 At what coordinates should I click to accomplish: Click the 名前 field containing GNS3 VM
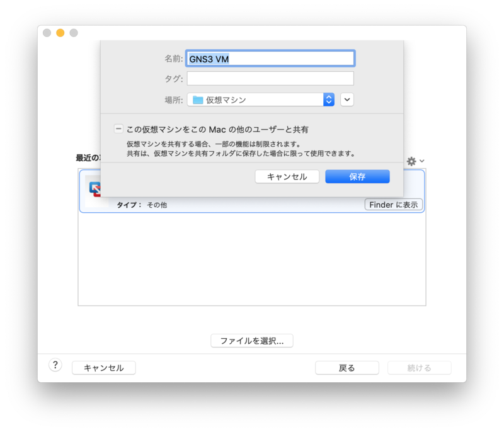[x=270, y=59]
